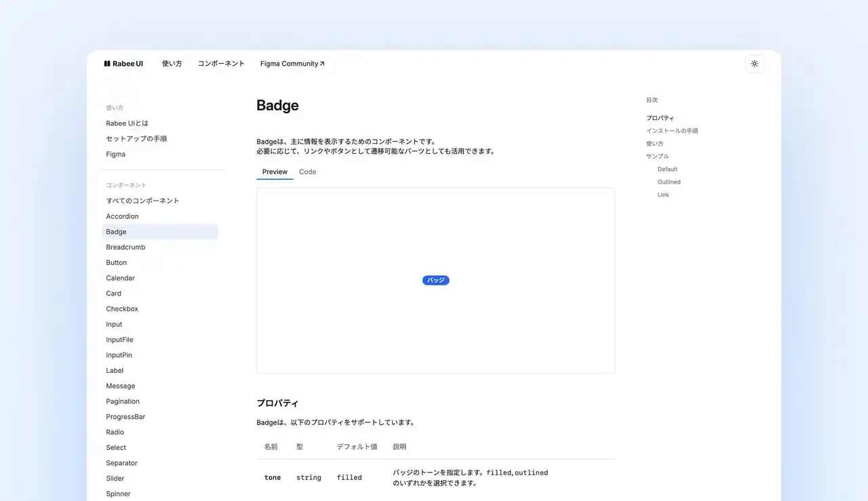The height and width of the screenshot is (501, 868).
Task: Open the ProgressBar component page
Action: 125,417
